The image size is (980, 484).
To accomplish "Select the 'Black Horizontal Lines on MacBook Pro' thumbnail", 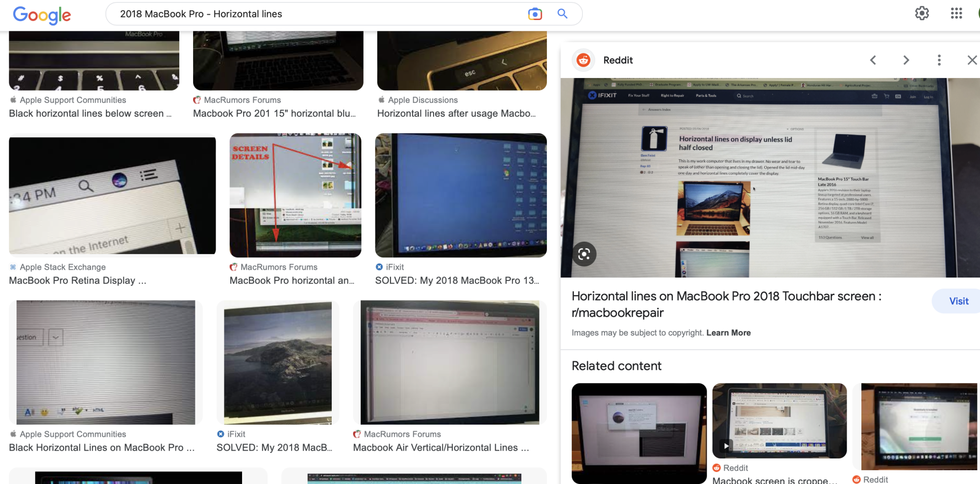I will pos(106,362).
